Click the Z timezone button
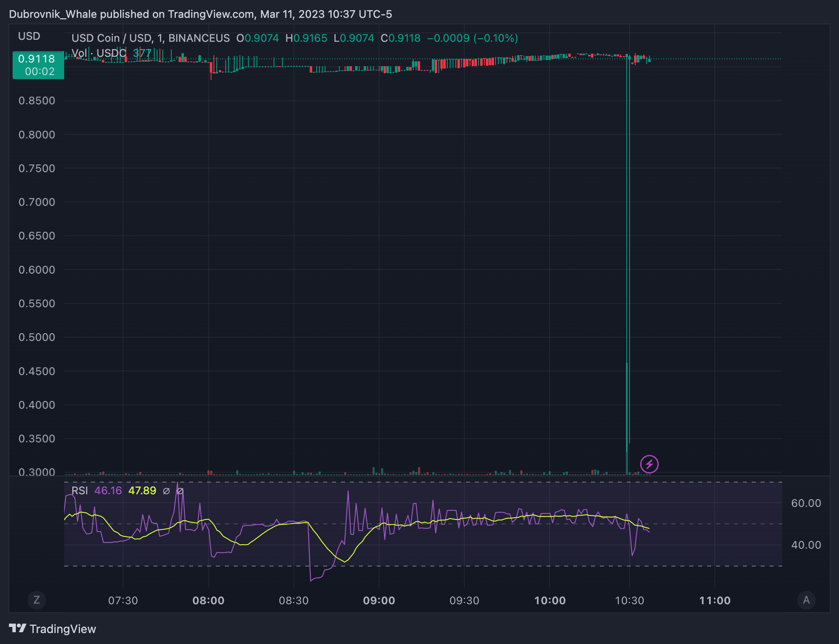 coord(37,600)
